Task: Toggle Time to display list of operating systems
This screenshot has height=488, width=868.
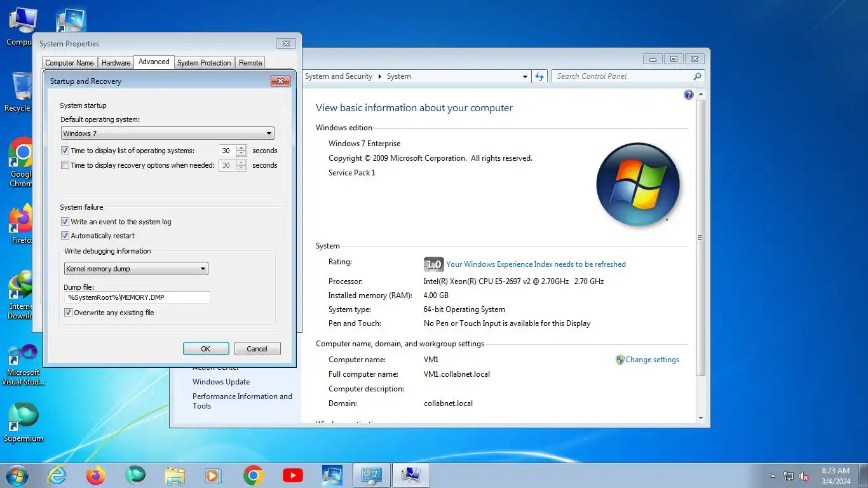Action: 65,151
